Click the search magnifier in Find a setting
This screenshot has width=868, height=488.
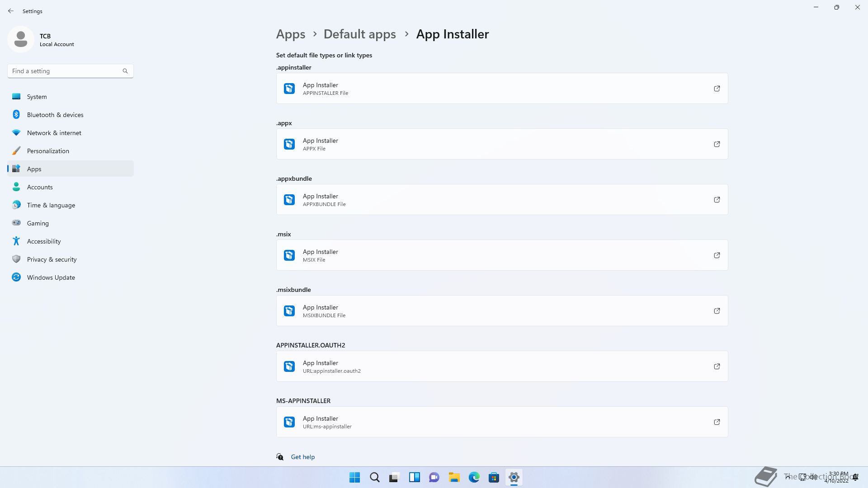[125, 71]
